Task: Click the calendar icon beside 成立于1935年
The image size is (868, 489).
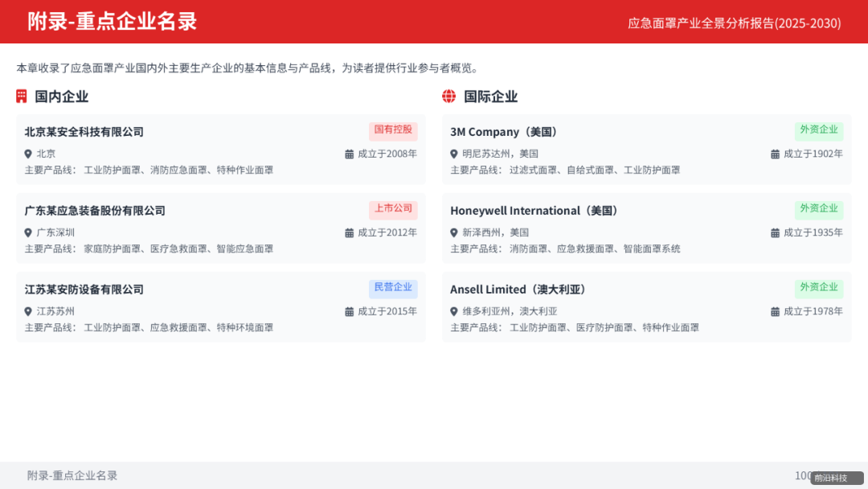Action: (774, 232)
